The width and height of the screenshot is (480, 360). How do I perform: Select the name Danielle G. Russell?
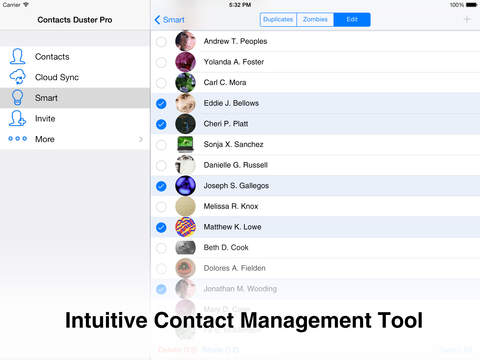(x=235, y=165)
